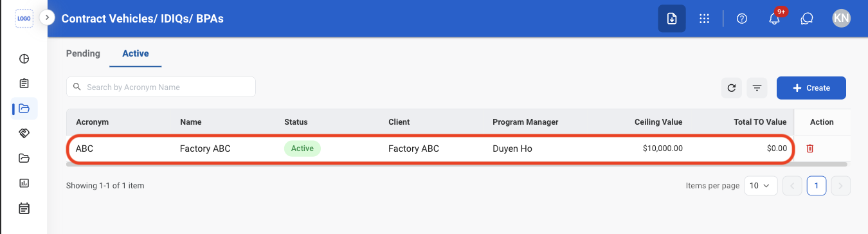Click the $0.00 total TO value

click(x=777, y=148)
